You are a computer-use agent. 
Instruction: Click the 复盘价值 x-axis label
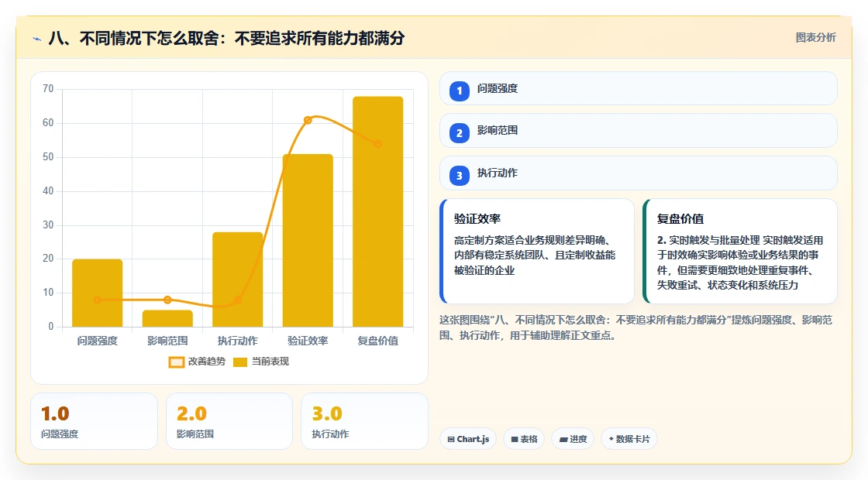point(378,341)
